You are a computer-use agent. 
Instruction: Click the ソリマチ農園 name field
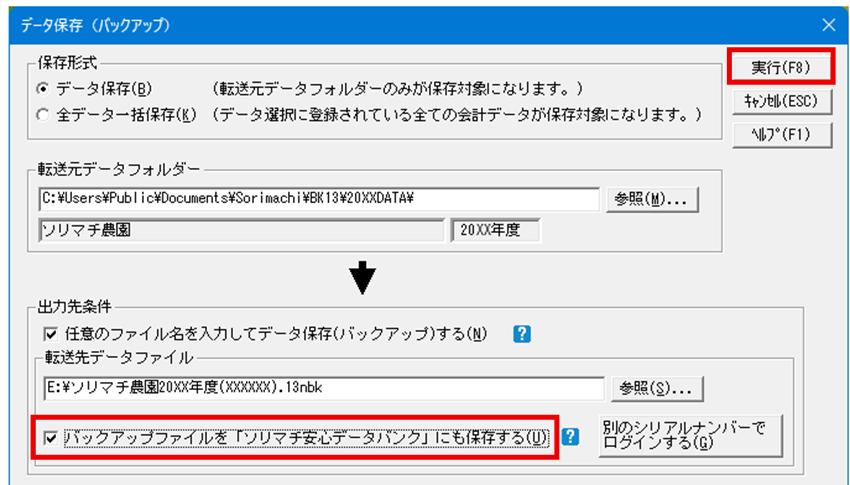coord(241,231)
